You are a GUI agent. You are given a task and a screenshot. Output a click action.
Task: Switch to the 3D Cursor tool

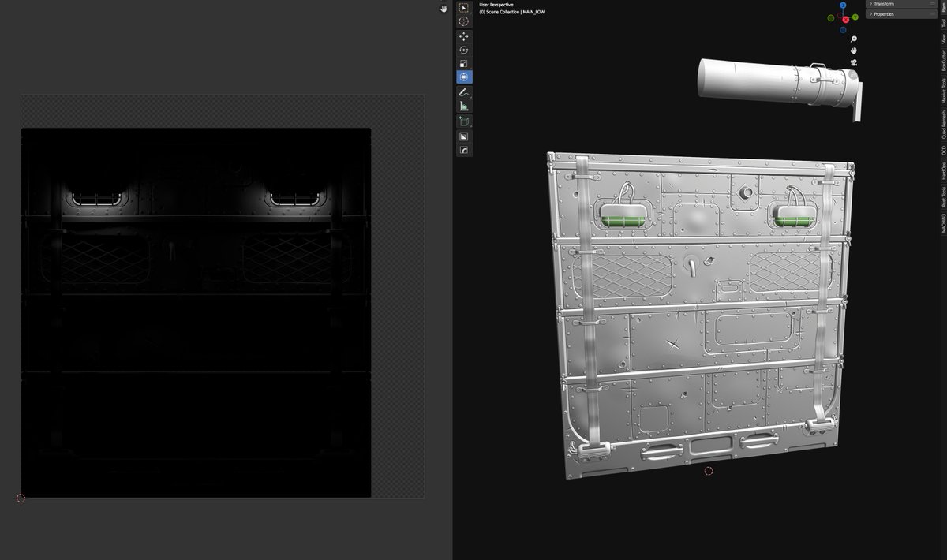pos(464,20)
